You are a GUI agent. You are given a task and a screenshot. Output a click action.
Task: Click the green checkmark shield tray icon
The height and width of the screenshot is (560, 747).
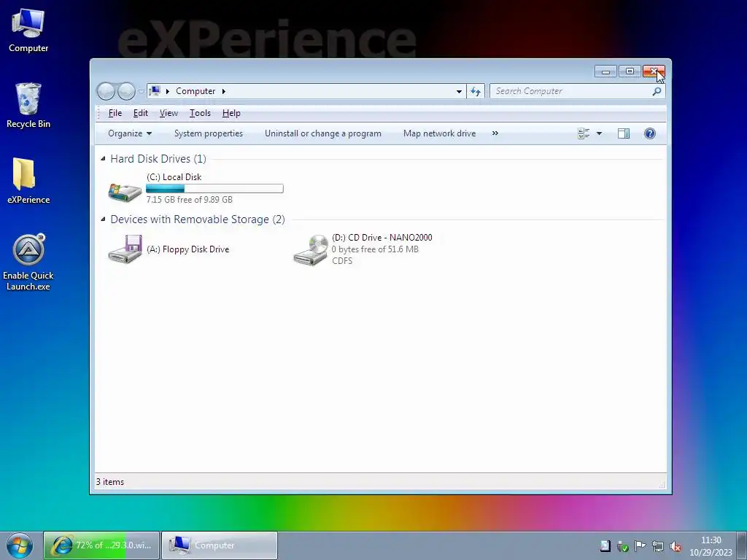[623, 546]
